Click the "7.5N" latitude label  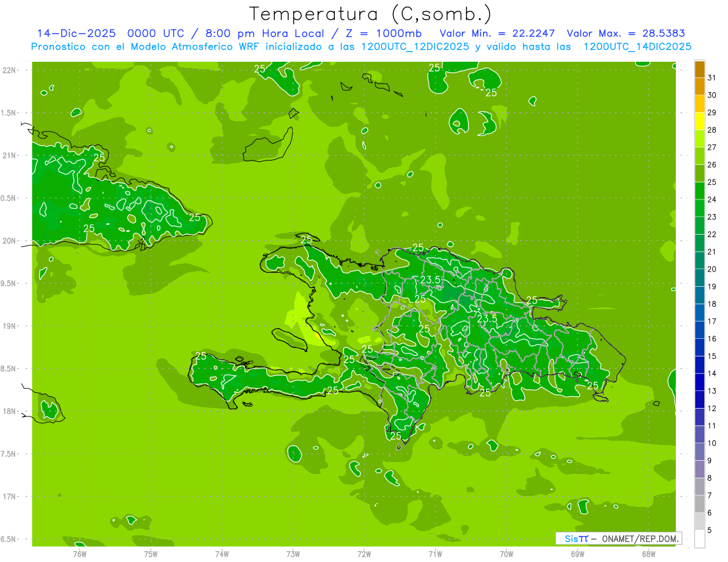(10, 454)
